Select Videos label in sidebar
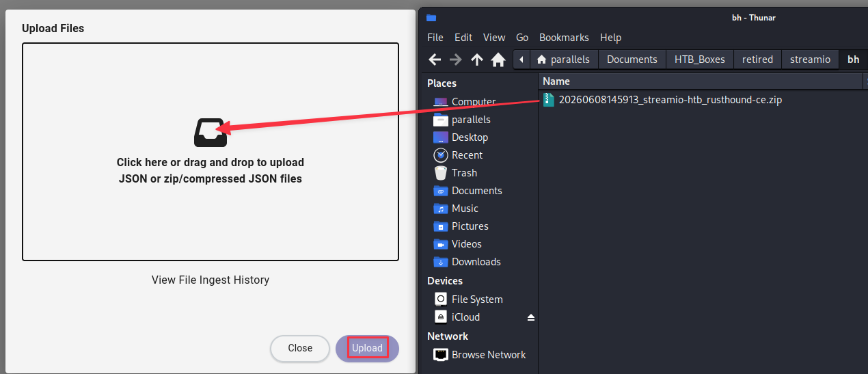Image resolution: width=868 pixels, height=374 pixels. [x=467, y=244]
